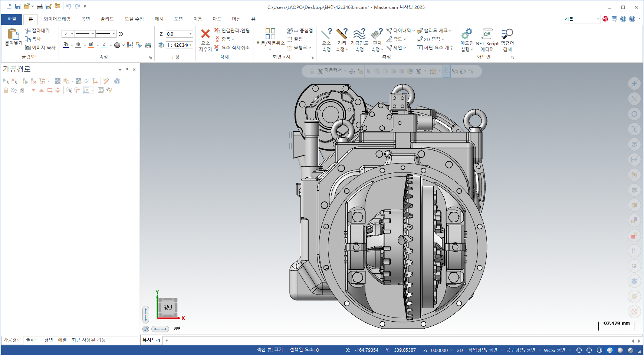Image resolution: width=644 pixels, height=355 pixels.
Task: Toggle the lock on selected operations
Action: click(x=6, y=90)
